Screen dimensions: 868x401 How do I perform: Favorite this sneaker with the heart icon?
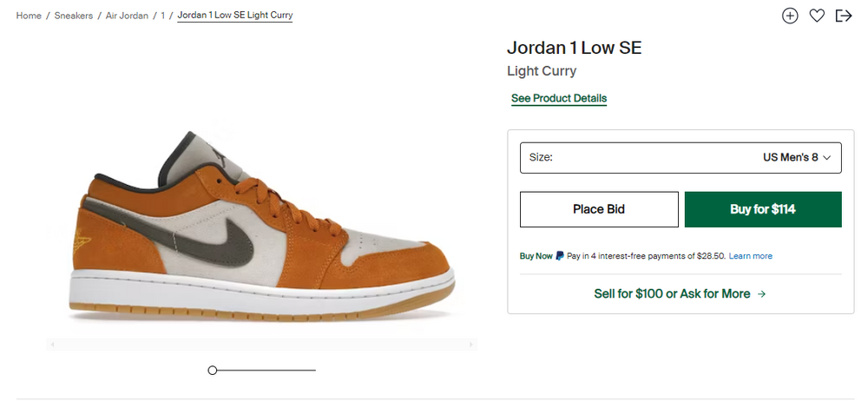pyautogui.click(x=817, y=16)
